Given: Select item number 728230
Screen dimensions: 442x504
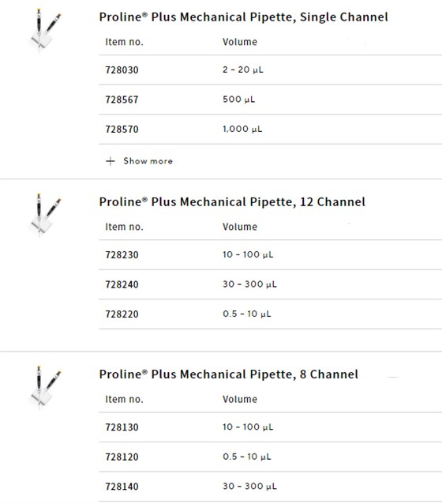Looking at the screenshot, I should (x=122, y=255).
